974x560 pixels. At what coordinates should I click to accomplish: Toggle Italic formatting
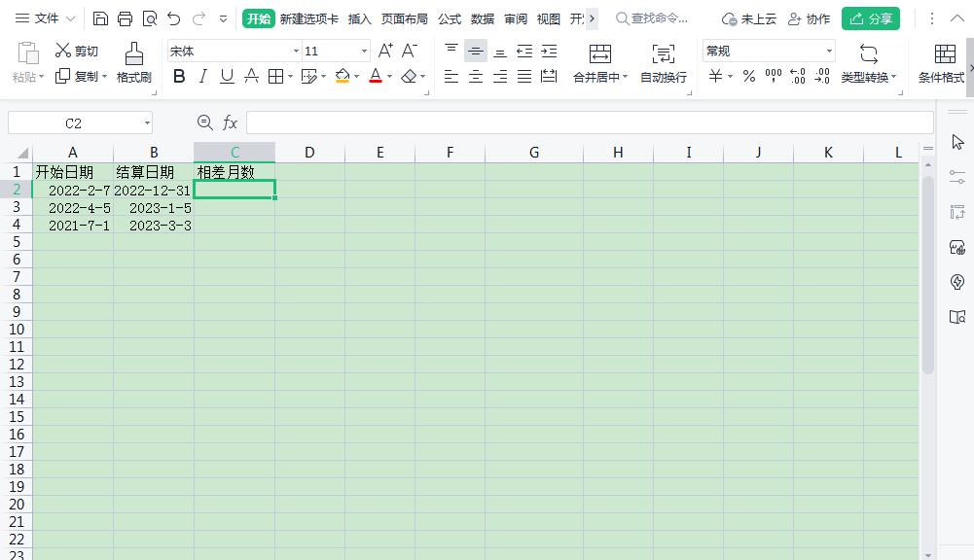click(202, 77)
